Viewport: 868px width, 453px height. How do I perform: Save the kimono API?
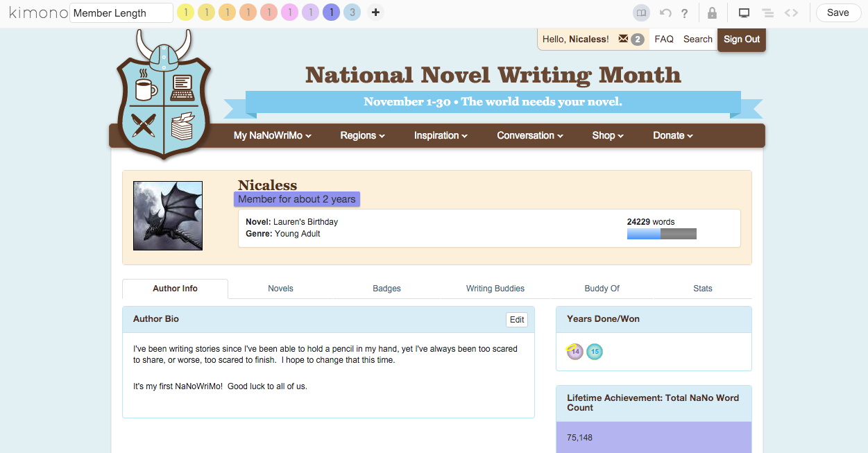(837, 12)
